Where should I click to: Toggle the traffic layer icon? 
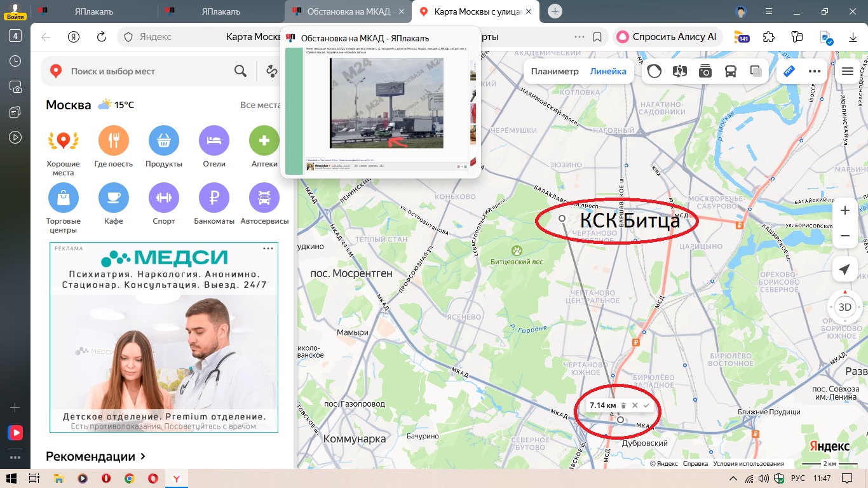654,71
